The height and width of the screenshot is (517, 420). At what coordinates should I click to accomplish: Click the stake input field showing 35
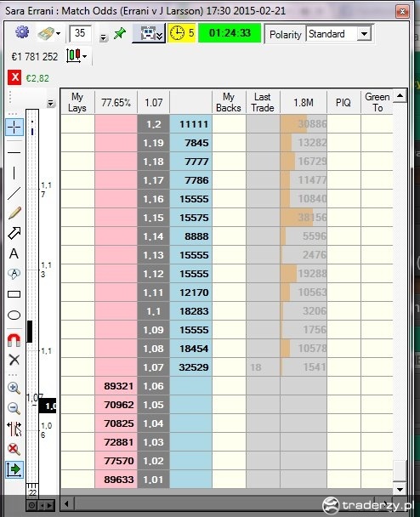click(80, 33)
